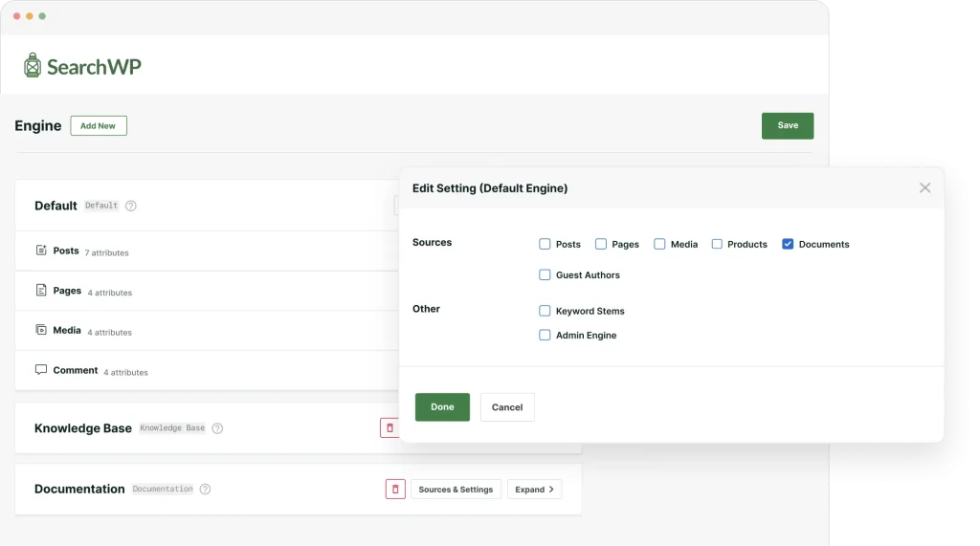980x546 pixels.
Task: Enable the Media source checkbox
Action: click(659, 244)
